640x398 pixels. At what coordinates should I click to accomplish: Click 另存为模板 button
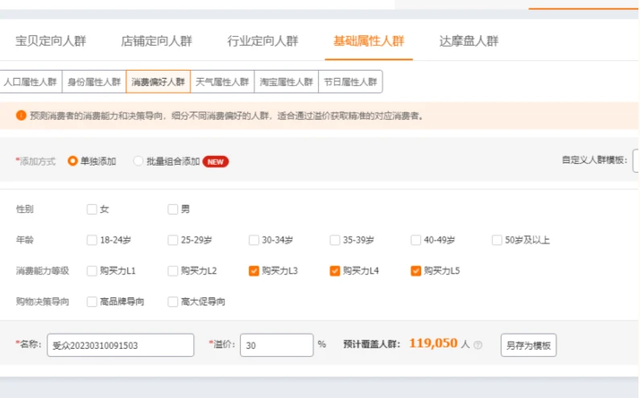(529, 345)
